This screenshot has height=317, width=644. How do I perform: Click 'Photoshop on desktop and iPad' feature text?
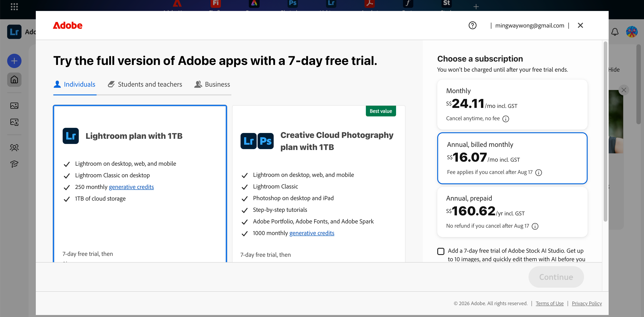(x=293, y=198)
